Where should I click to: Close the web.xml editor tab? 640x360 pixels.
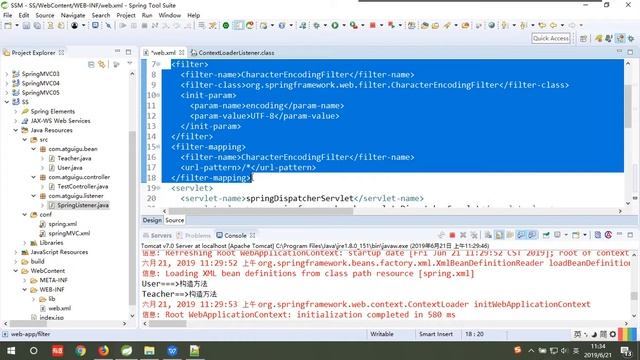point(181,53)
